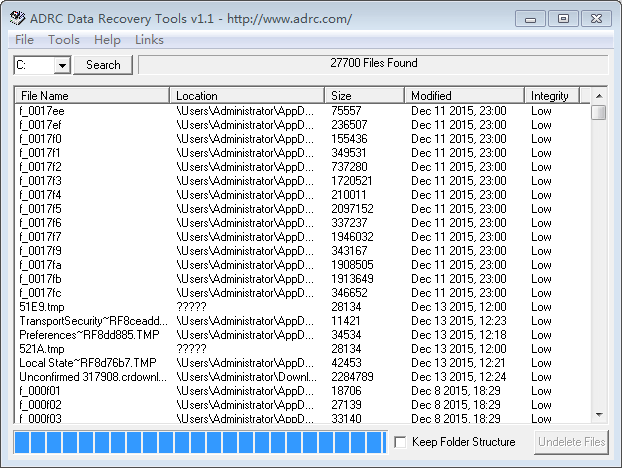This screenshot has height=468, width=622.
Task: Sort by Modified column header
Action: tap(465, 96)
